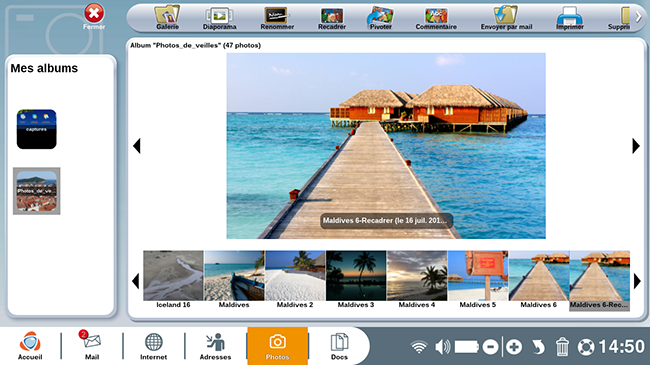Screen dimensions: 650x365
Task: Print photo with Imprimer
Action: (x=570, y=17)
